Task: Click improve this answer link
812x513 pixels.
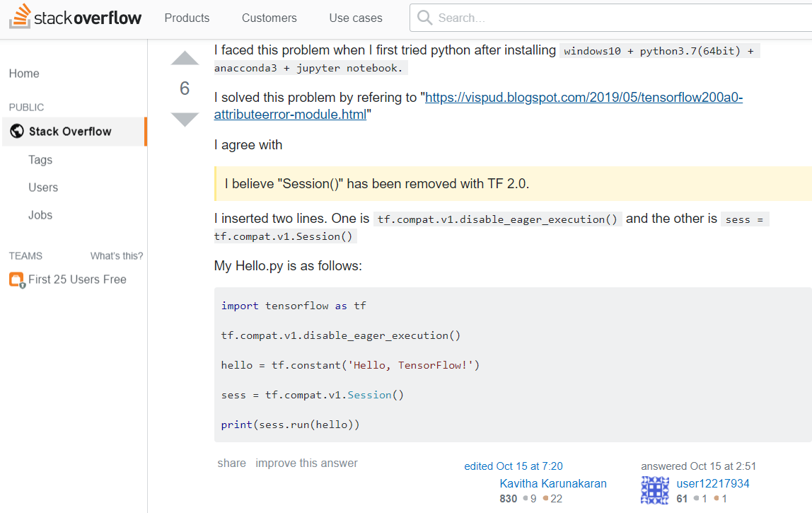Action: point(306,463)
